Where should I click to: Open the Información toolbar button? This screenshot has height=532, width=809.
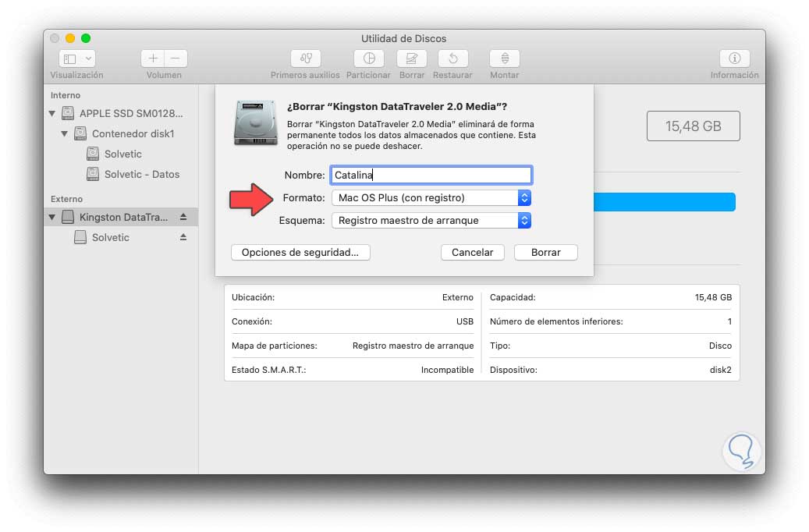pyautogui.click(x=735, y=59)
